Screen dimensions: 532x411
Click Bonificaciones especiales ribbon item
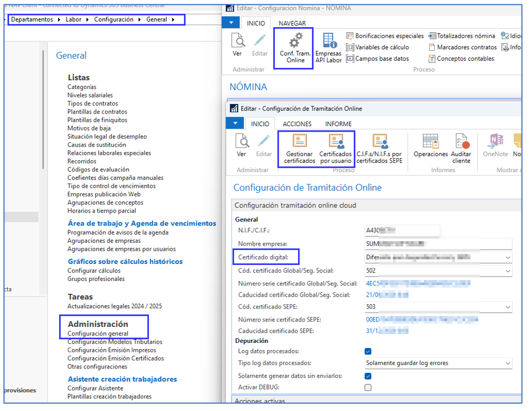coord(385,36)
